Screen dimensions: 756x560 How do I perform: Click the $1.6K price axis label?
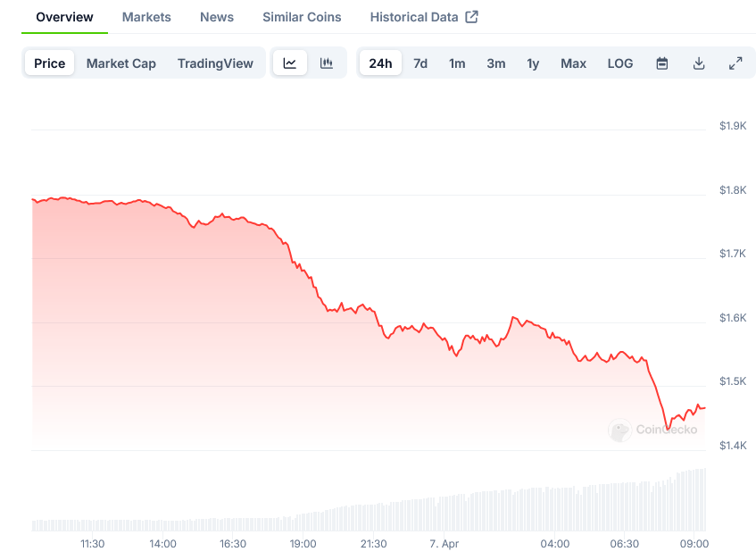[733, 318]
